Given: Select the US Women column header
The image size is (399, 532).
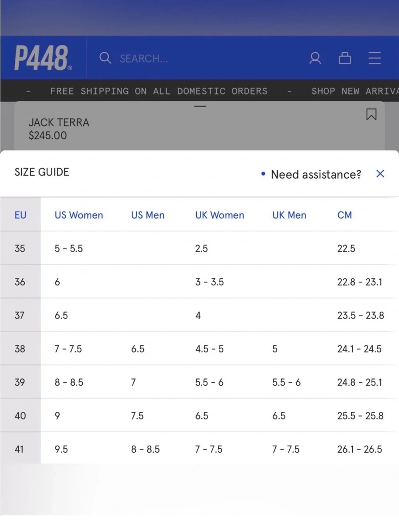Looking at the screenshot, I should (x=79, y=215).
